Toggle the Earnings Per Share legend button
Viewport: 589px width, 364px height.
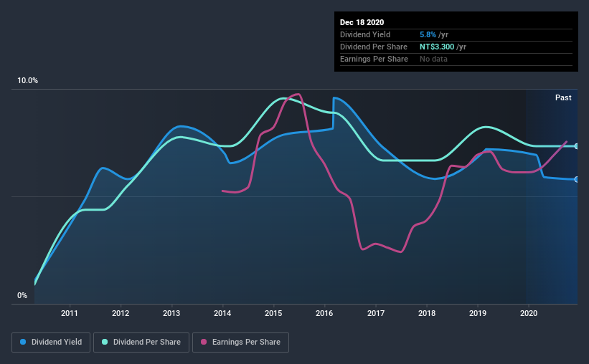(x=240, y=343)
